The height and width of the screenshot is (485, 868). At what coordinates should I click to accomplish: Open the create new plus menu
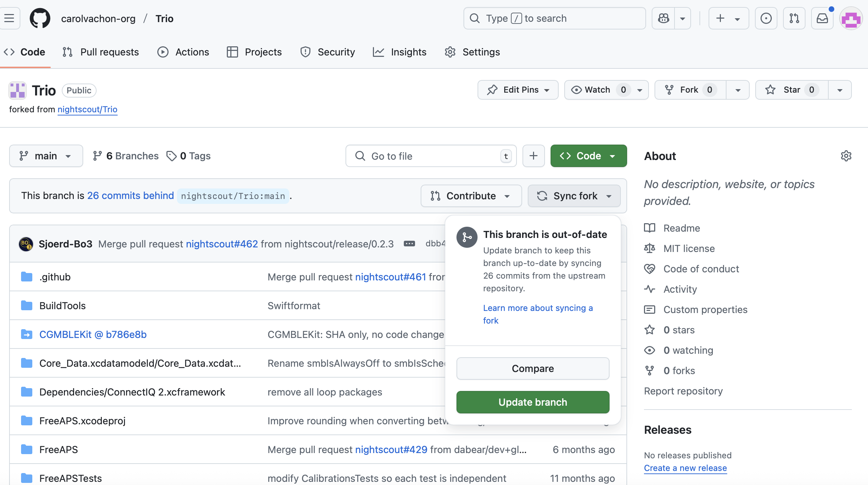tap(729, 18)
